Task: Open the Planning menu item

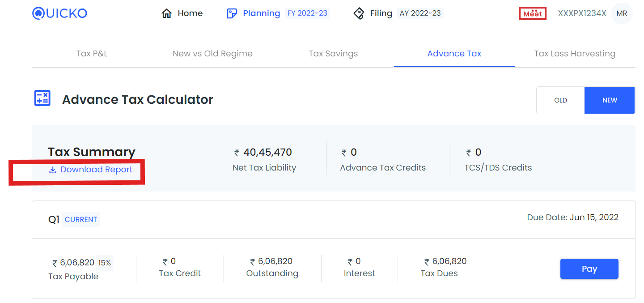Action: click(x=261, y=13)
